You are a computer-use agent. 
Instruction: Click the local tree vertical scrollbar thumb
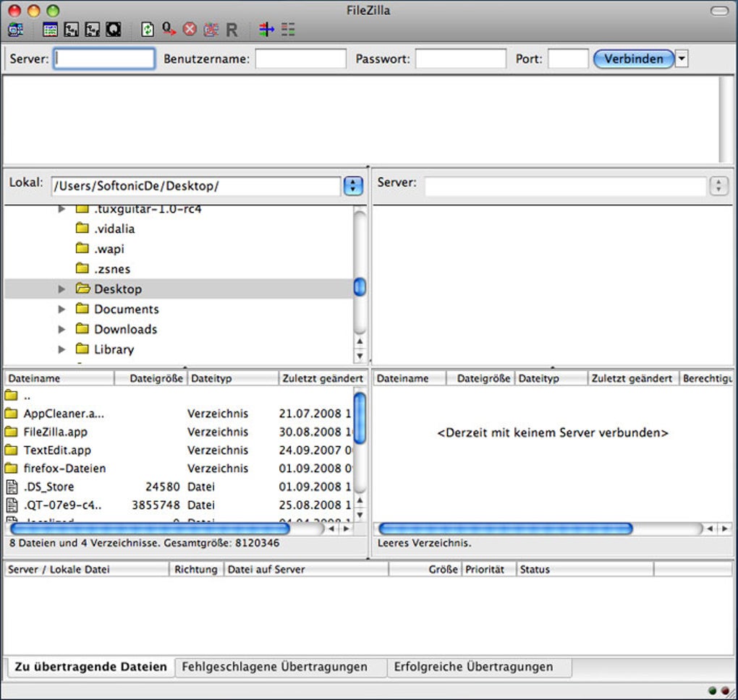click(x=360, y=287)
